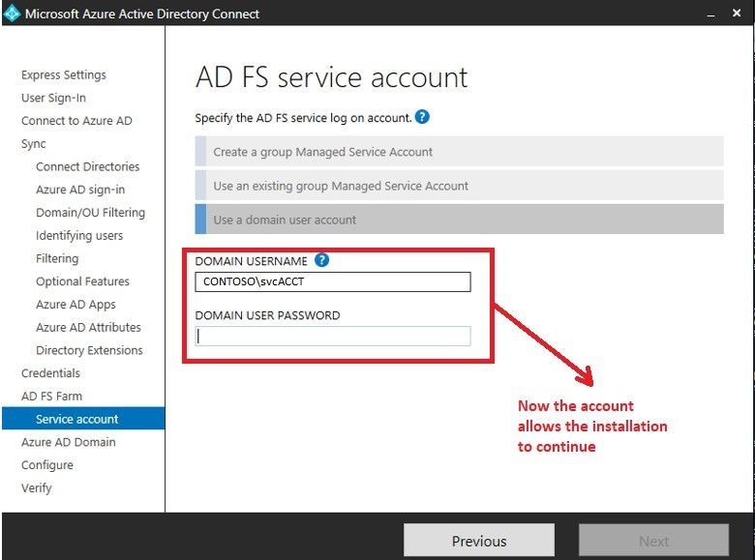Image resolution: width=755 pixels, height=560 pixels.
Task: Go to Azure AD Apps step
Action: click(x=75, y=305)
